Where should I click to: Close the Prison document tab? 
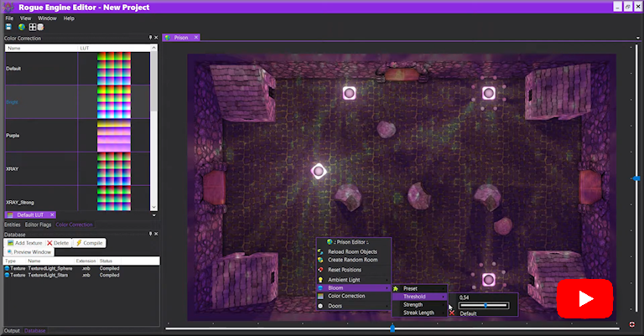tap(196, 38)
